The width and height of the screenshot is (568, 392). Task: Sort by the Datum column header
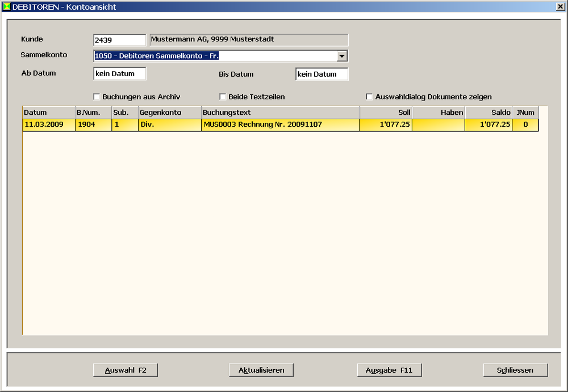[48, 112]
